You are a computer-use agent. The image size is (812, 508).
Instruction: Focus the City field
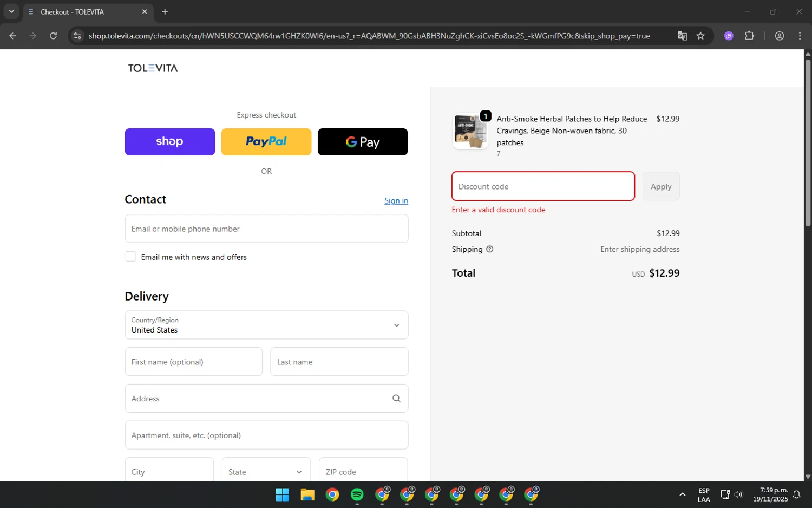[x=169, y=470]
